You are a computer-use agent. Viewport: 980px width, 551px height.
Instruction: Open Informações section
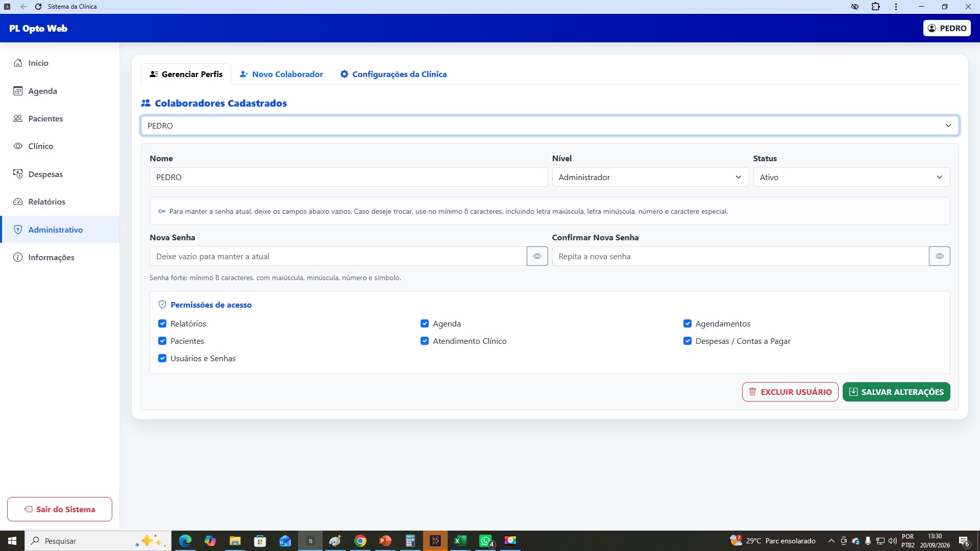point(60,257)
